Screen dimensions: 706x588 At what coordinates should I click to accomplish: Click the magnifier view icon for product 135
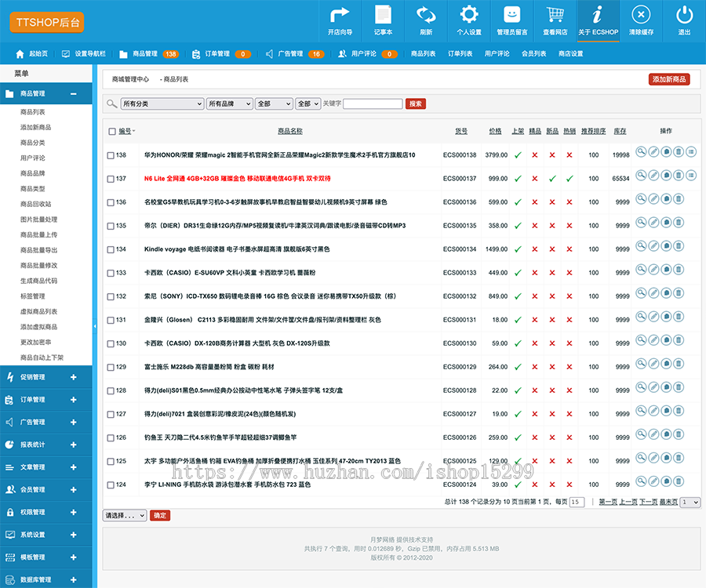641,222
